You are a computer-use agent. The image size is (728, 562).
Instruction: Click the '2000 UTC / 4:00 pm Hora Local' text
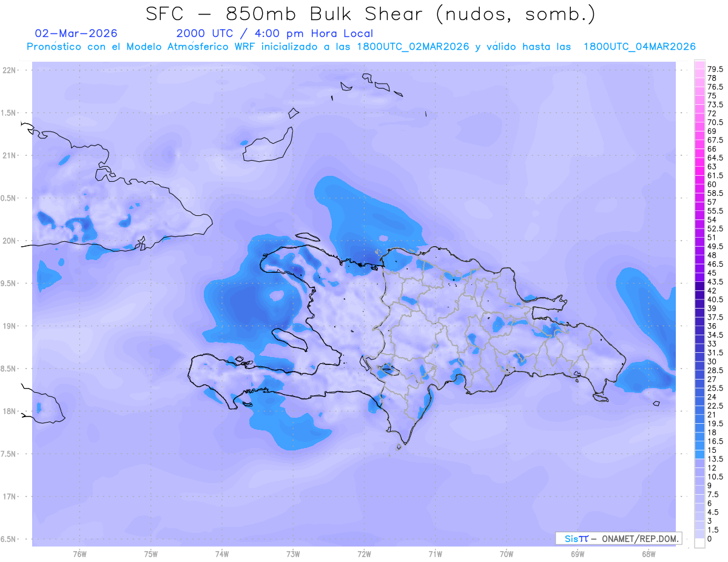(x=275, y=34)
